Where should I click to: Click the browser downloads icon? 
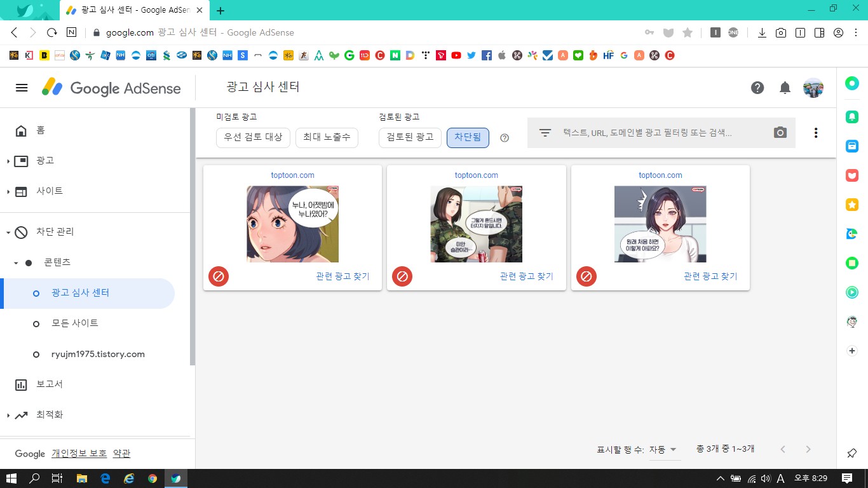pos(762,32)
